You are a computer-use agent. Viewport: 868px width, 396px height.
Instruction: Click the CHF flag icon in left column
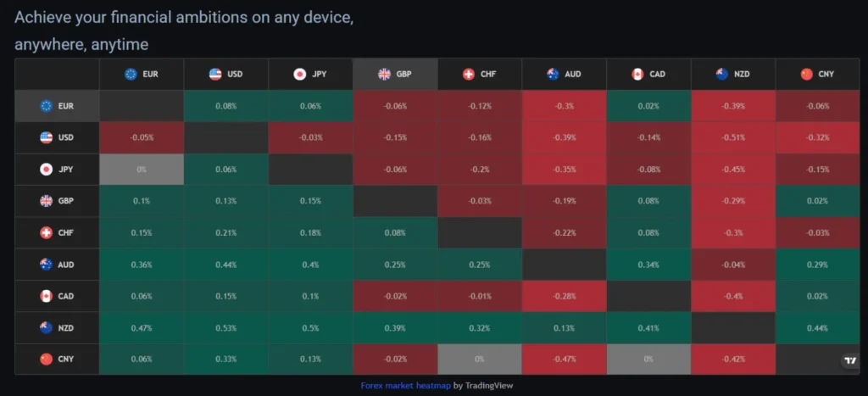(x=47, y=233)
